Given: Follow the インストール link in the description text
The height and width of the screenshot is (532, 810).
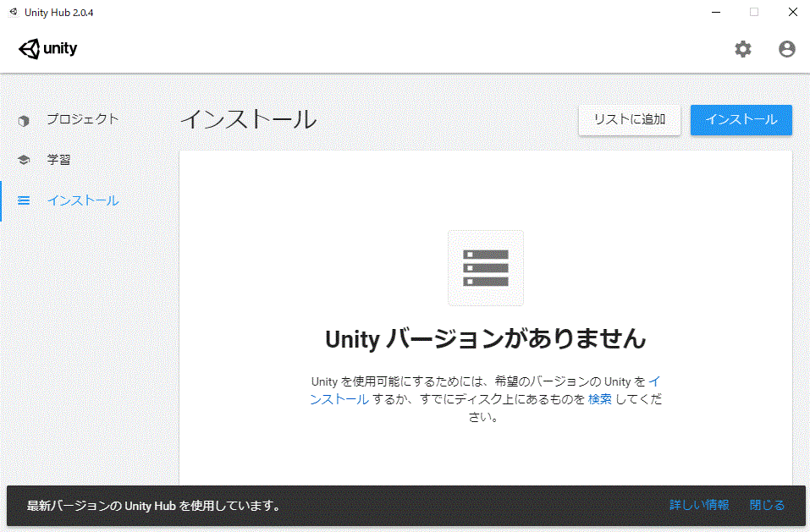Looking at the screenshot, I should (339, 399).
